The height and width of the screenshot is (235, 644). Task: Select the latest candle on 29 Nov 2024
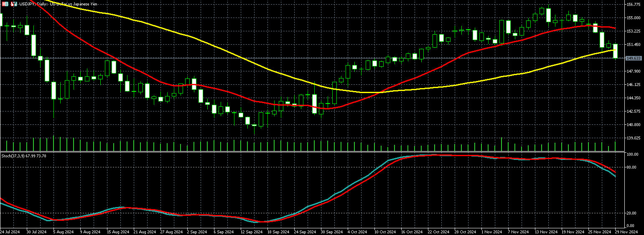[615, 51]
